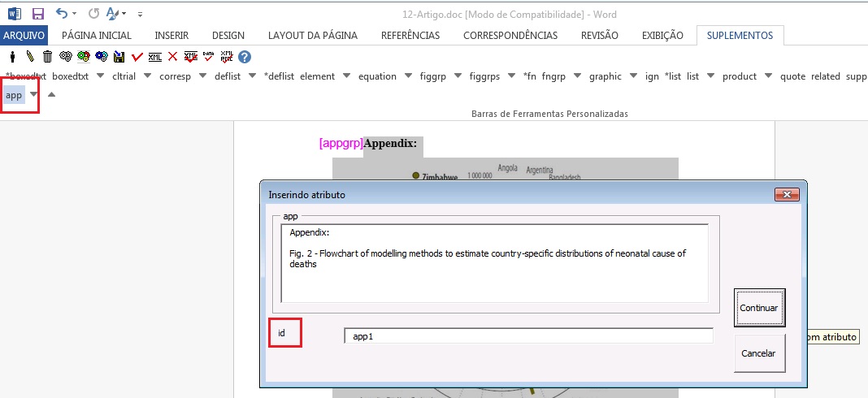Open the dropdown arrow next to app

pos(33,95)
